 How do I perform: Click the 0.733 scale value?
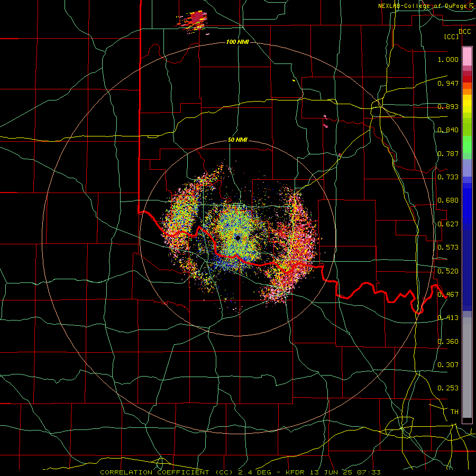[448, 177]
